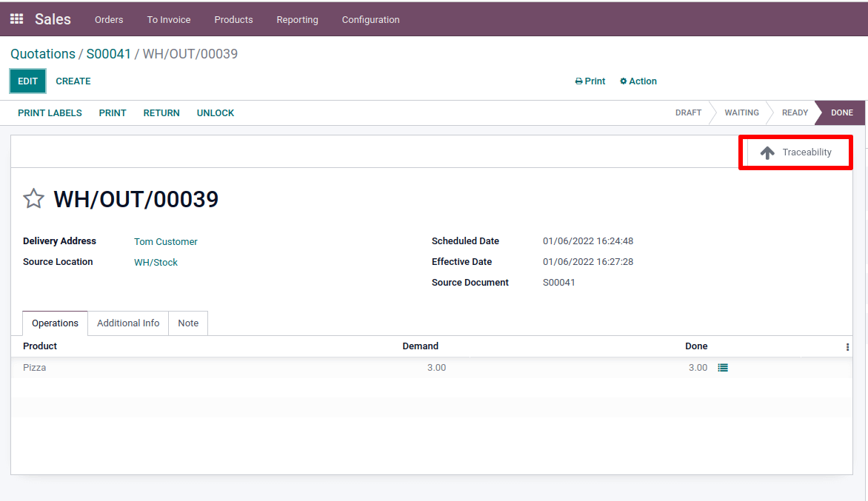Select the WAITING status stage

pos(742,112)
